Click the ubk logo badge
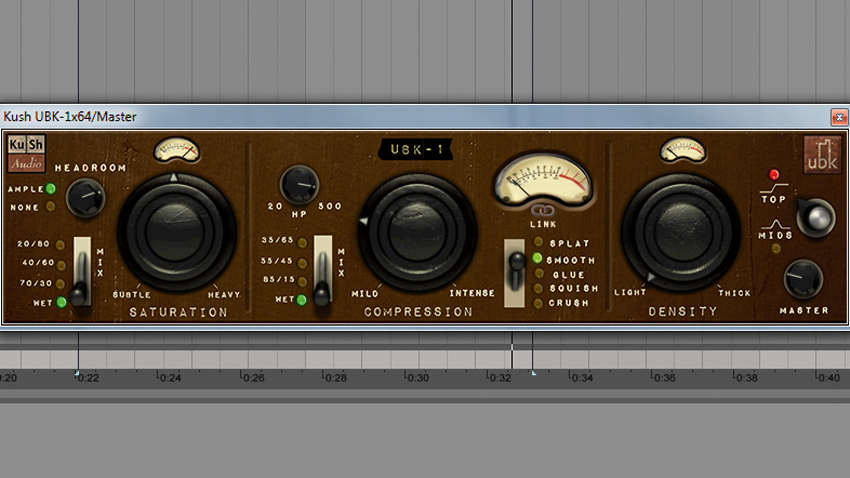This screenshot has height=478, width=850. (822, 154)
